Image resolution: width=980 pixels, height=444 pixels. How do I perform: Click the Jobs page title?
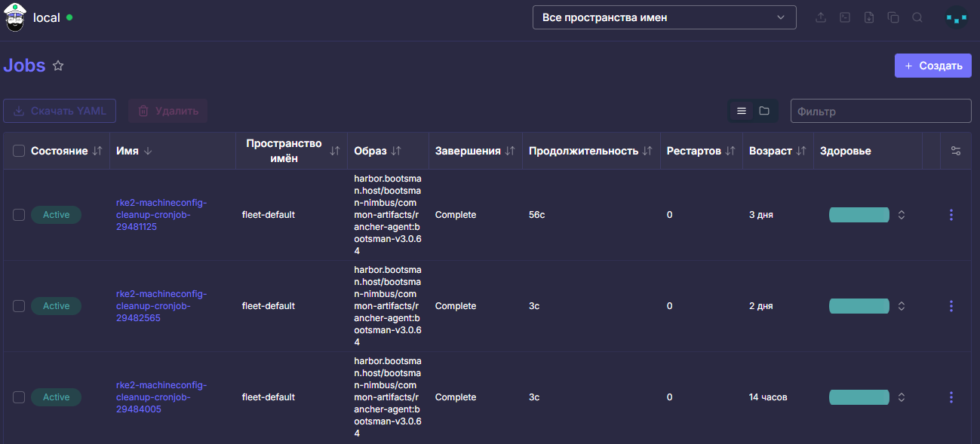24,66
